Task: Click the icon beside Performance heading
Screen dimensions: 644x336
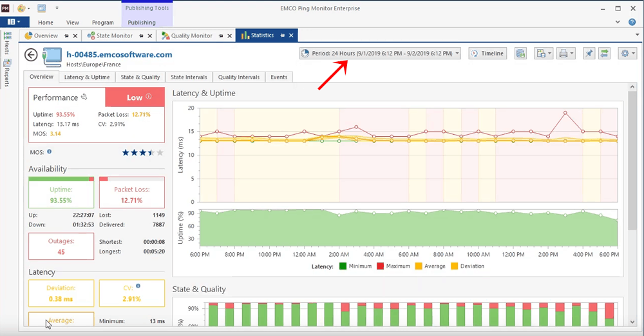Action: (x=84, y=97)
